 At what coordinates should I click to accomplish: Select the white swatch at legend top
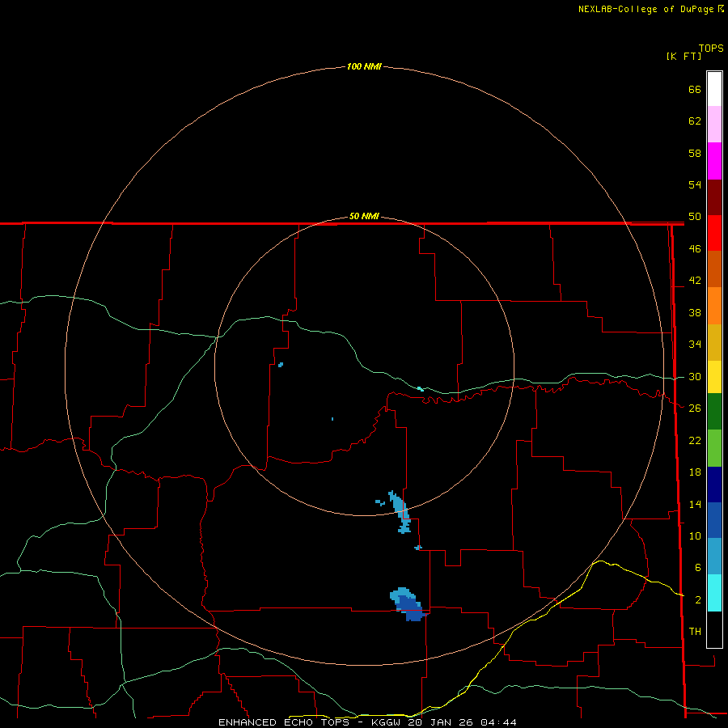pyautogui.click(x=714, y=89)
